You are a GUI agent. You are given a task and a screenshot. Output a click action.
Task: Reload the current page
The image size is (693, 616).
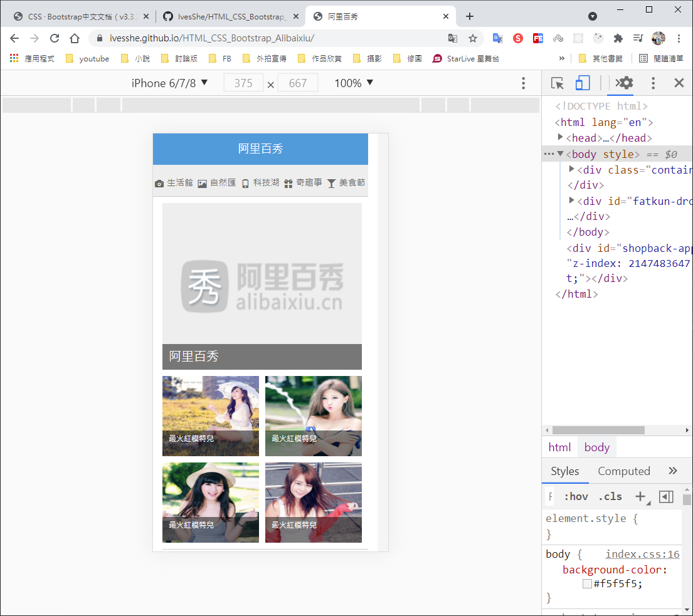55,38
